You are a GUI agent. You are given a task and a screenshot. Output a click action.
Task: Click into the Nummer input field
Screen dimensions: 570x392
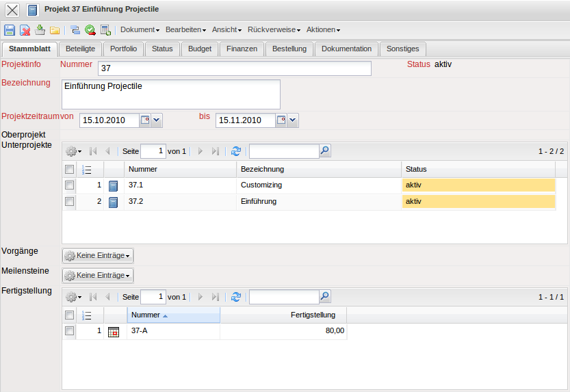click(x=234, y=68)
